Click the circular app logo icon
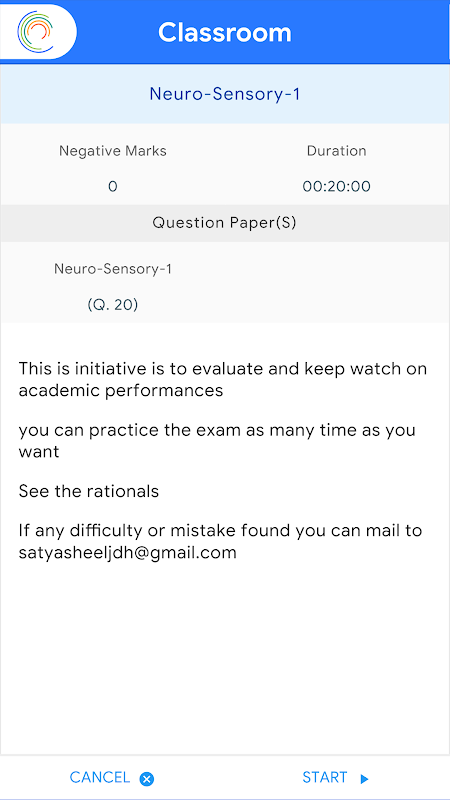 tap(35, 32)
